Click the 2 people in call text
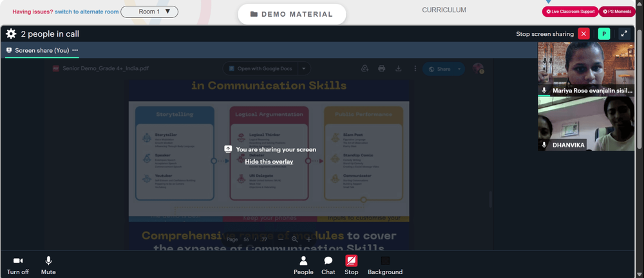Image resolution: width=644 pixels, height=278 pixels. tap(50, 34)
